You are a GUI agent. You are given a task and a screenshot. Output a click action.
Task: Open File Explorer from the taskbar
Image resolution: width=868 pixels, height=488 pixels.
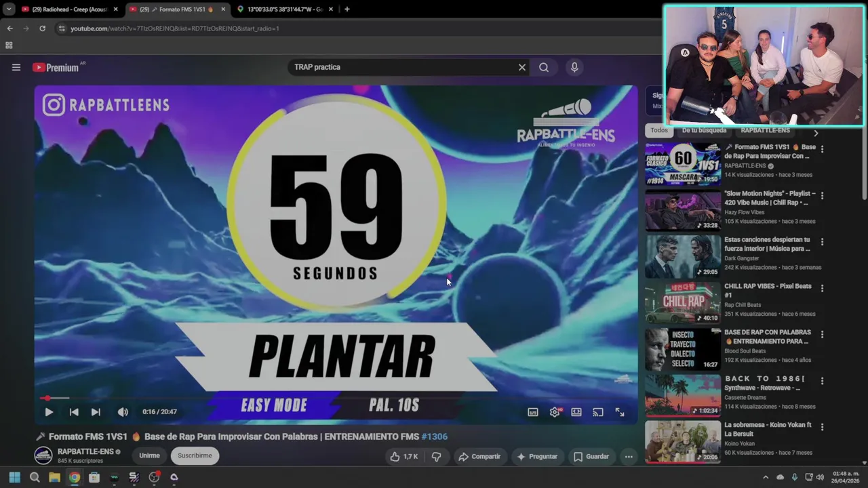coord(54,477)
